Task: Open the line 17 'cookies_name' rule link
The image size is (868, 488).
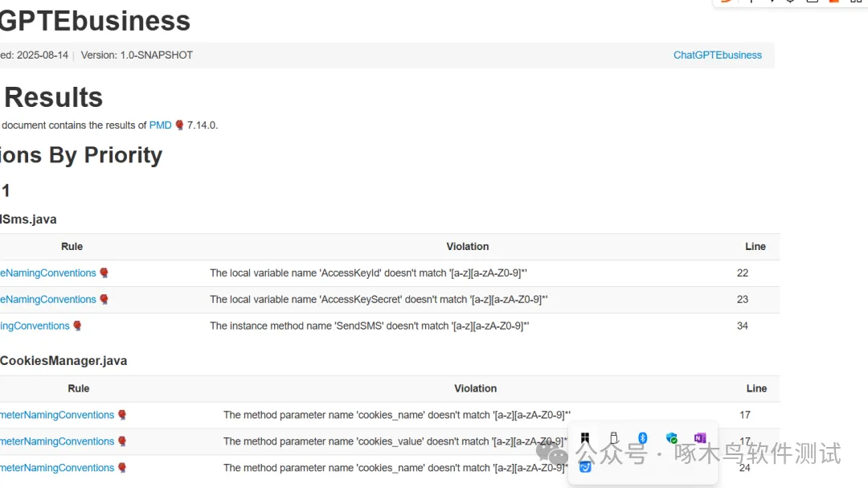Action: [x=57, y=415]
